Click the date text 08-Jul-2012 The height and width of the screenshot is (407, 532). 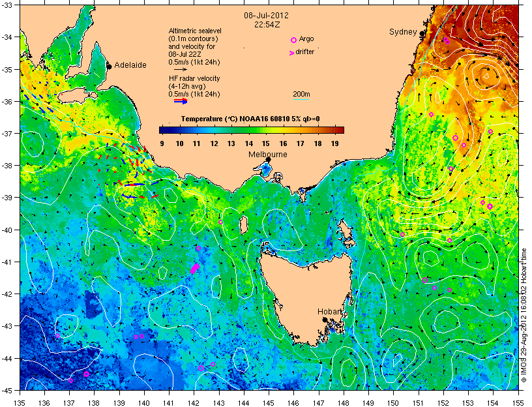267,15
